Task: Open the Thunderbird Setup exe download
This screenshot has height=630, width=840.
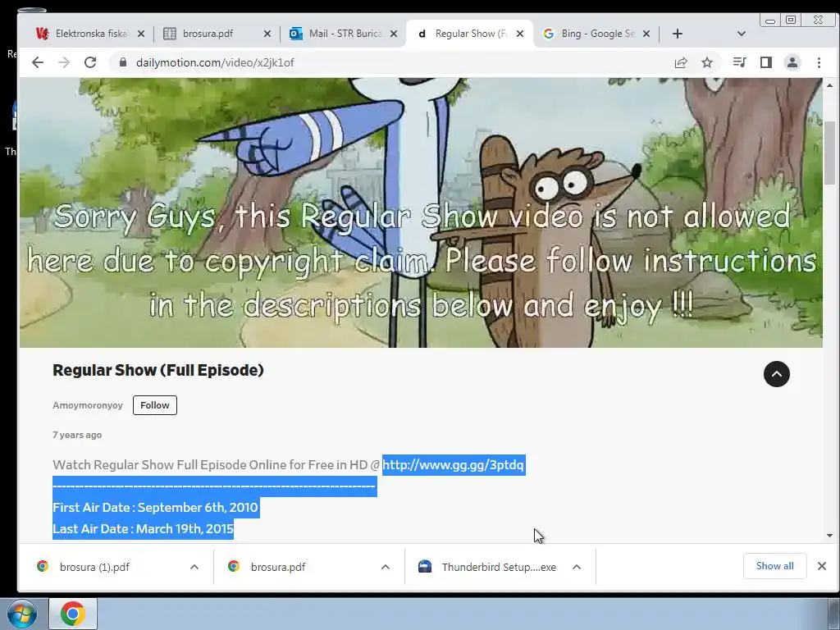Action: [487, 567]
